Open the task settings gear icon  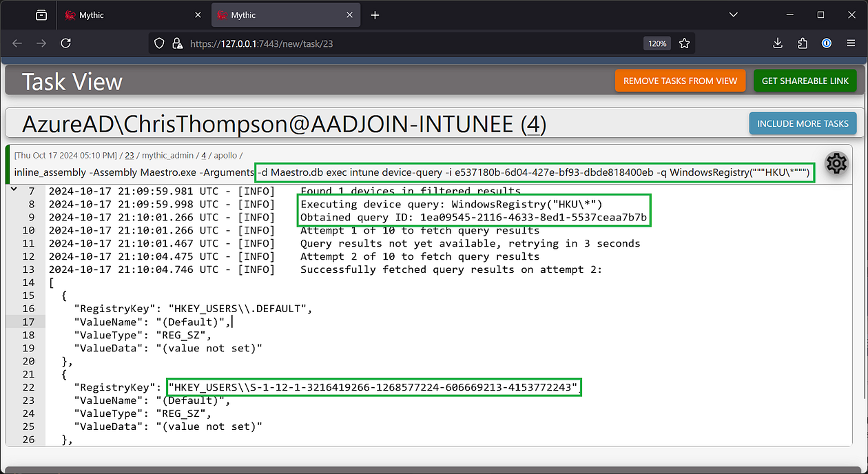836,163
